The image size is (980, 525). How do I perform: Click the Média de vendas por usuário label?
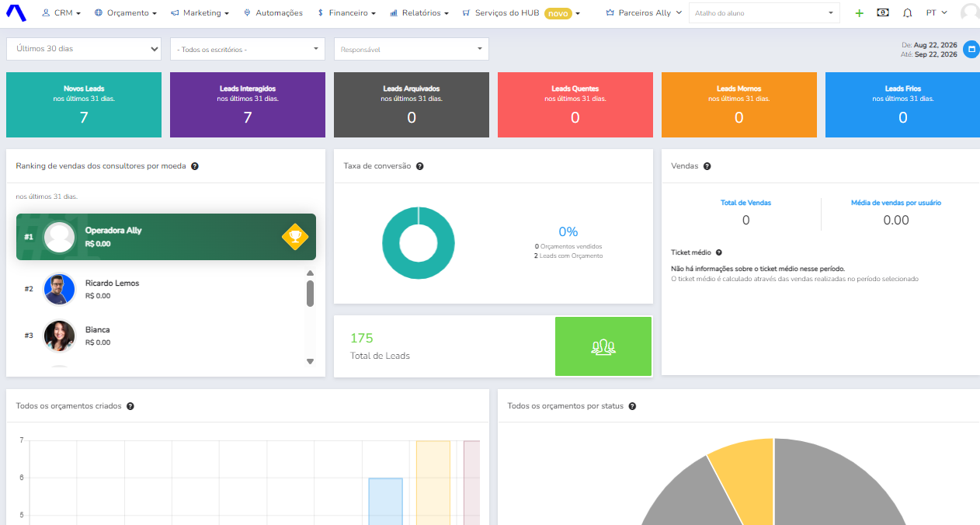896,203
